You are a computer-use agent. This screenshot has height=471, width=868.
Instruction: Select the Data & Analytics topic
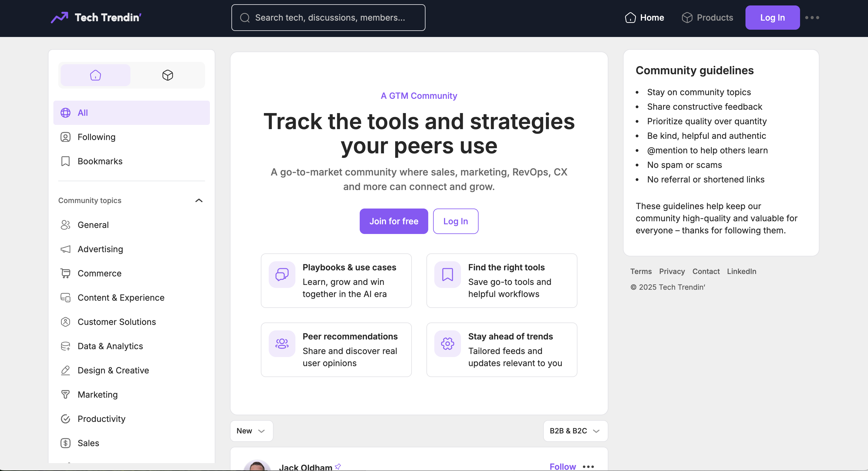[x=110, y=346]
